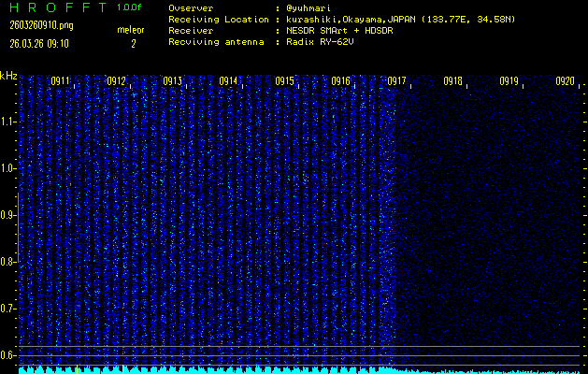Click the 0.8 frequency axis label
This screenshot has width=588, height=374.
click(7, 262)
